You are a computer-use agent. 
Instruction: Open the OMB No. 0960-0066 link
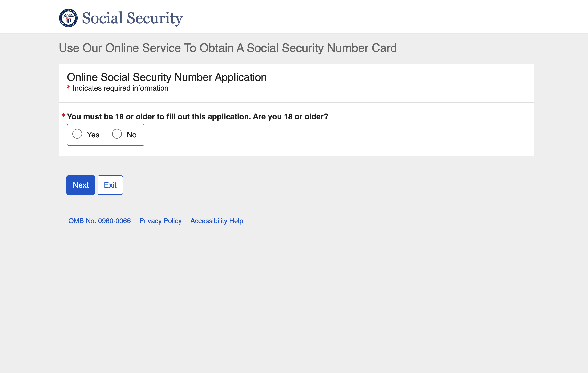(x=99, y=221)
